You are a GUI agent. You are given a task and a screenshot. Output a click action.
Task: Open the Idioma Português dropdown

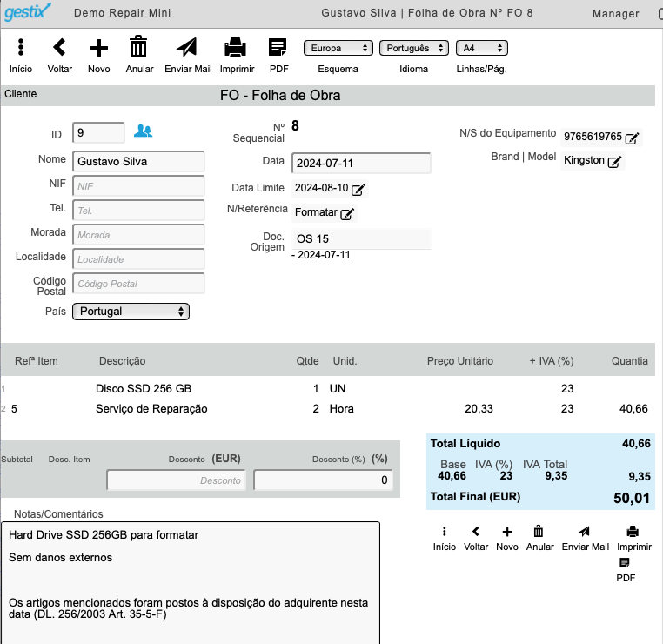[x=413, y=48]
